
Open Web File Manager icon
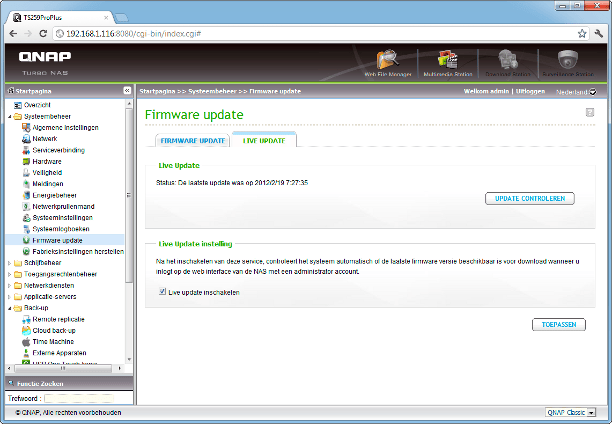tap(388, 60)
